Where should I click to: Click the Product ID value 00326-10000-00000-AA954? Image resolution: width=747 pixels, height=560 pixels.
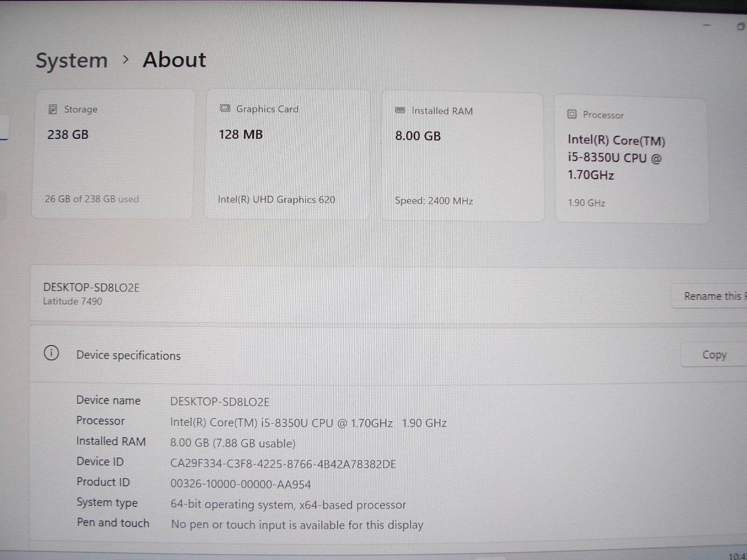click(x=240, y=484)
